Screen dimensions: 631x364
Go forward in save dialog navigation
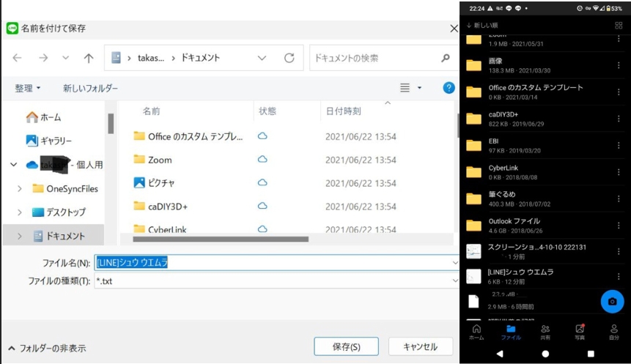43,58
